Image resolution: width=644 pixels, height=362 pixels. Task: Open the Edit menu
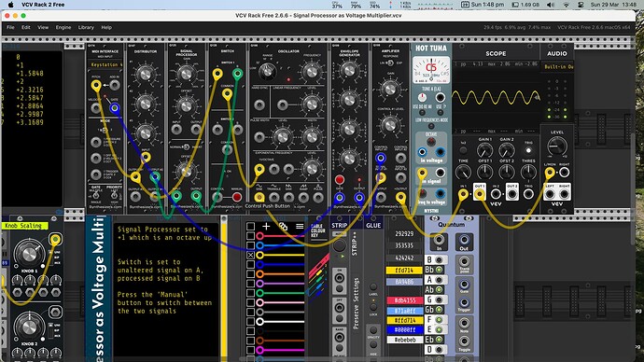point(26,27)
